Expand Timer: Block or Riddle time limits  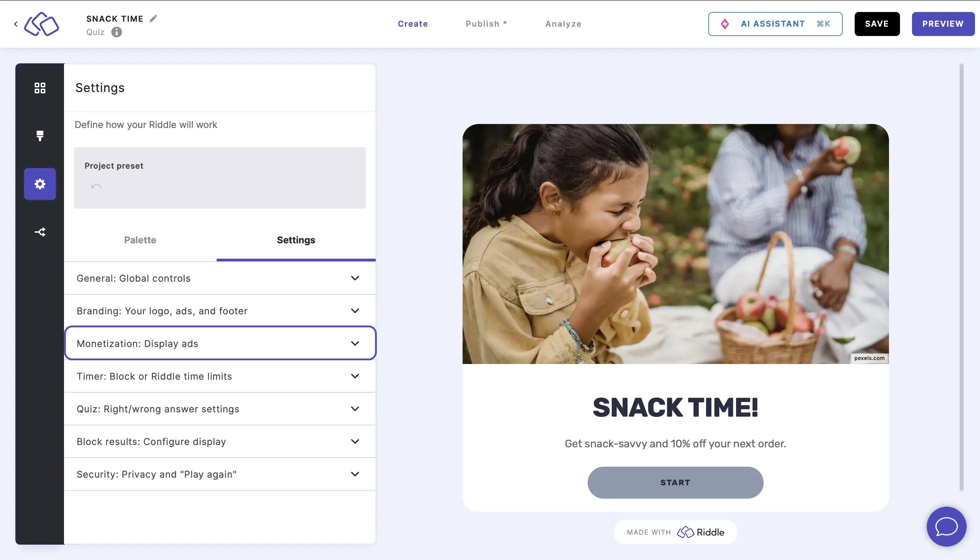click(x=219, y=376)
